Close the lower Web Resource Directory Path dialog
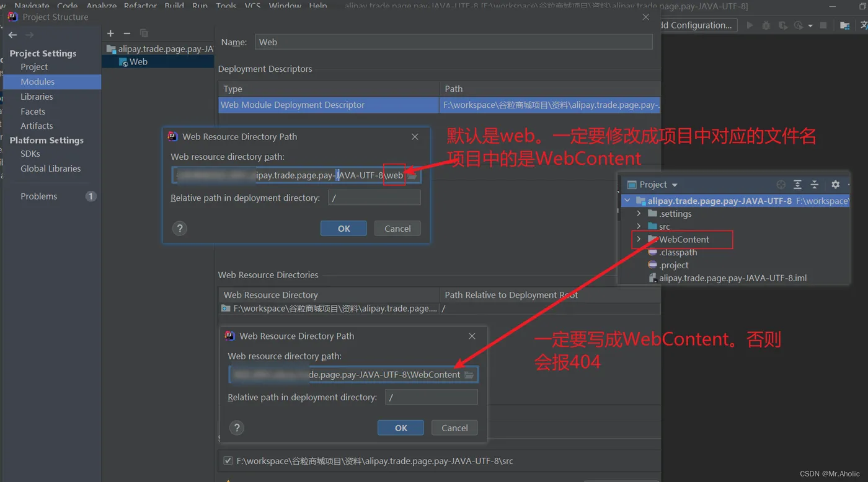868x482 pixels. pos(472,336)
